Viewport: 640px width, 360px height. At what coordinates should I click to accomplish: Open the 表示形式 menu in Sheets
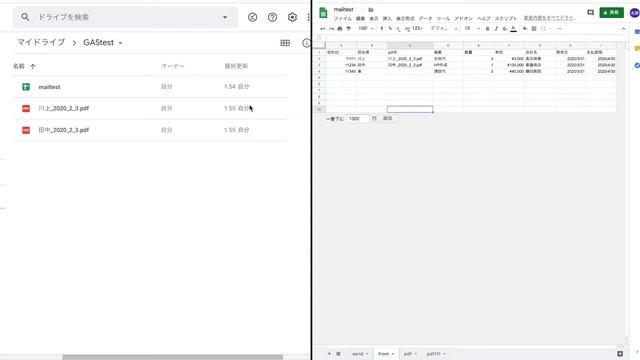coord(405,18)
